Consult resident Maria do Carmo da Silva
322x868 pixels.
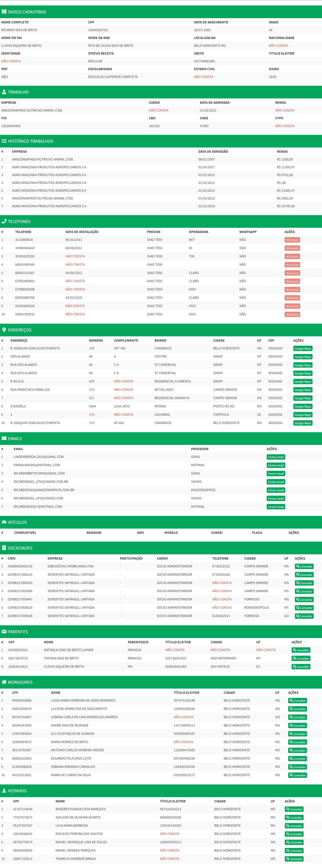point(297,775)
